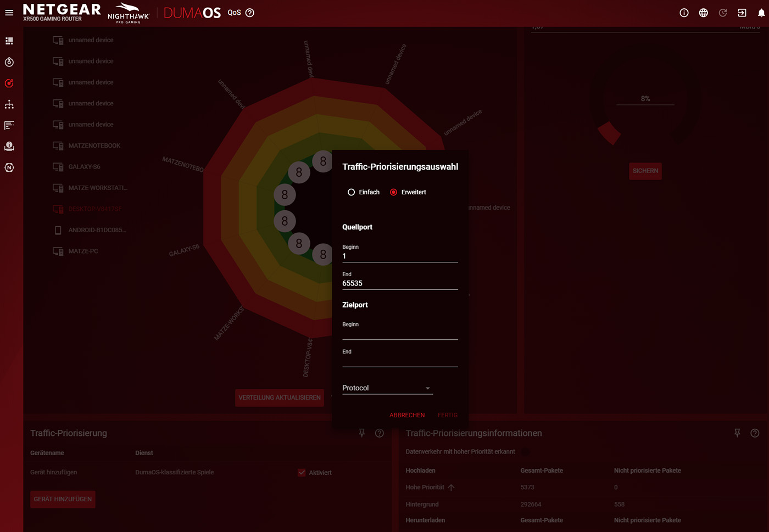The image size is (769, 532).
Task: Click the notifications bell icon
Action: coord(761,13)
